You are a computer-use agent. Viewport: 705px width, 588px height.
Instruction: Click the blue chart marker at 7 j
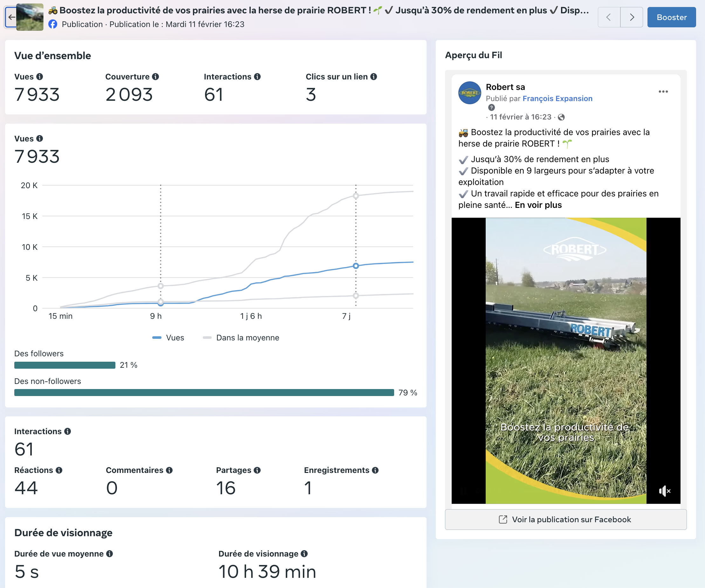pos(356,266)
